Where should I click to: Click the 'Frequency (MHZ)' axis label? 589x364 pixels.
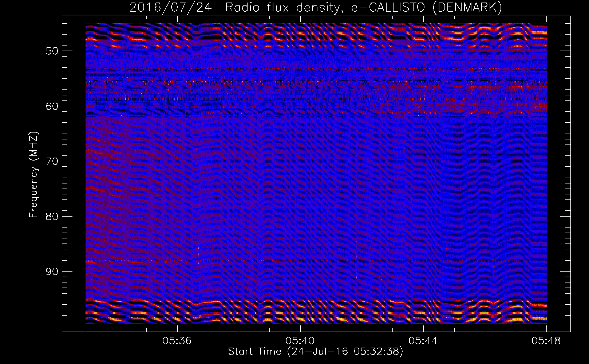pos(33,175)
